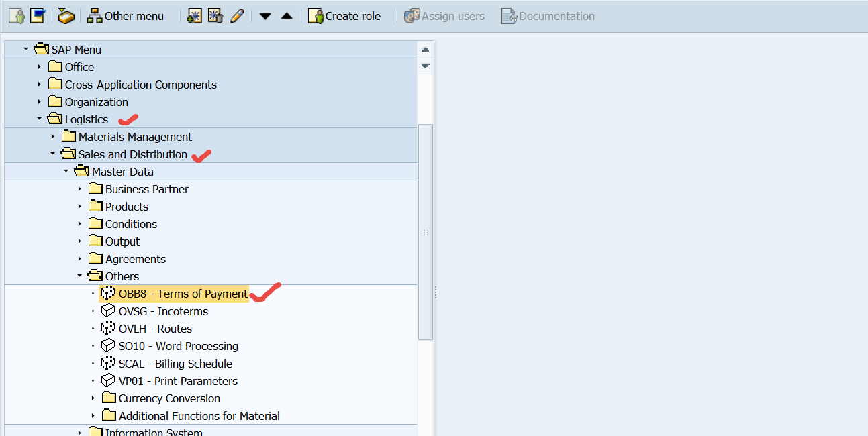Expand the Office folder arrow
This screenshot has width=868, height=436.
coord(40,66)
